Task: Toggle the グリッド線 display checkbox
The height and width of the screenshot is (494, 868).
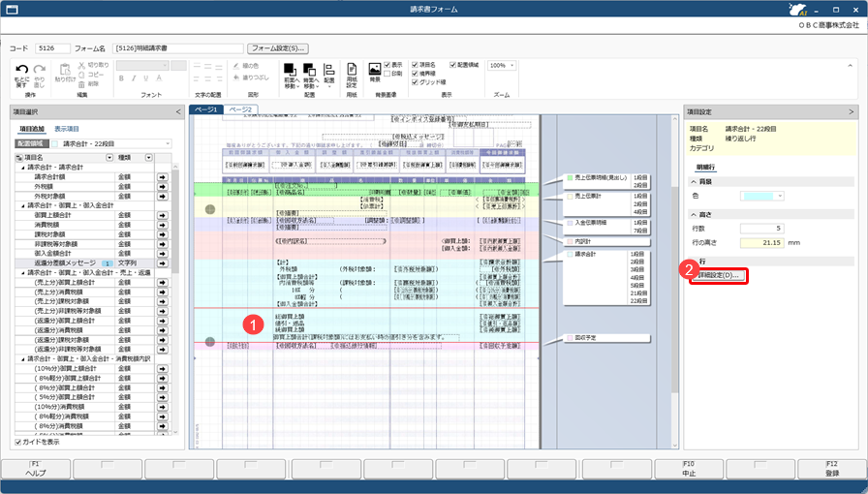Action: 415,82
